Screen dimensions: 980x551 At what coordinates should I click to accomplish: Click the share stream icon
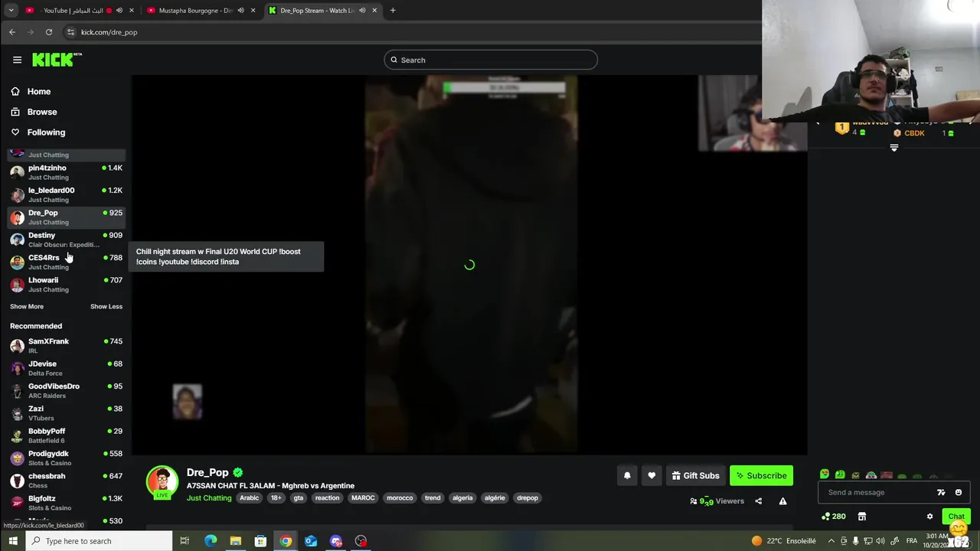pos(758,501)
